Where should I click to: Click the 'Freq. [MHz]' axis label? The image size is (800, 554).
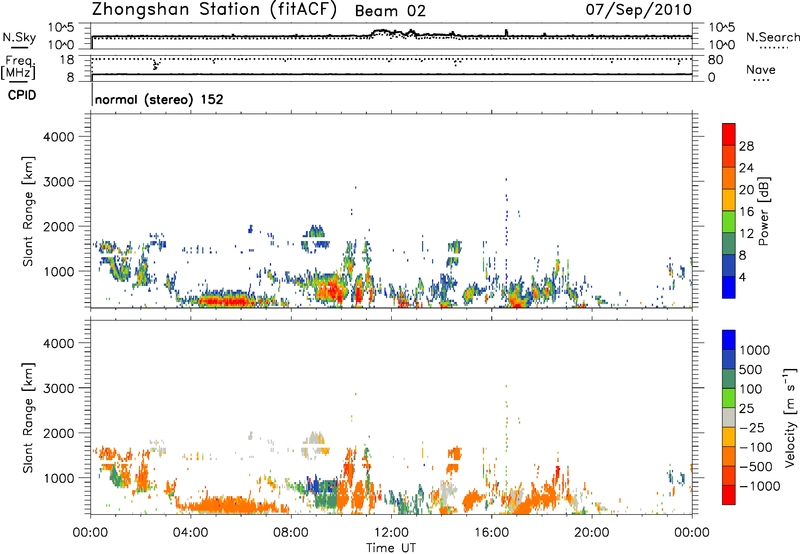point(18,67)
